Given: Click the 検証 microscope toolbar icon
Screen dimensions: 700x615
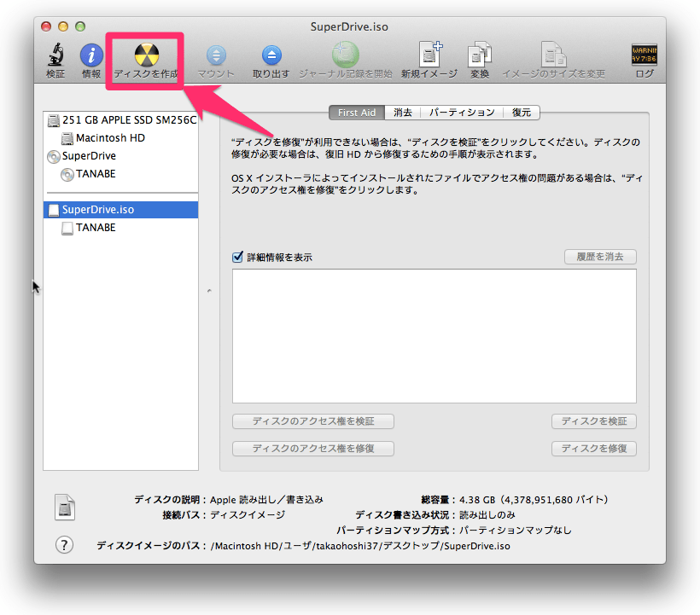Looking at the screenshot, I should [x=55, y=55].
